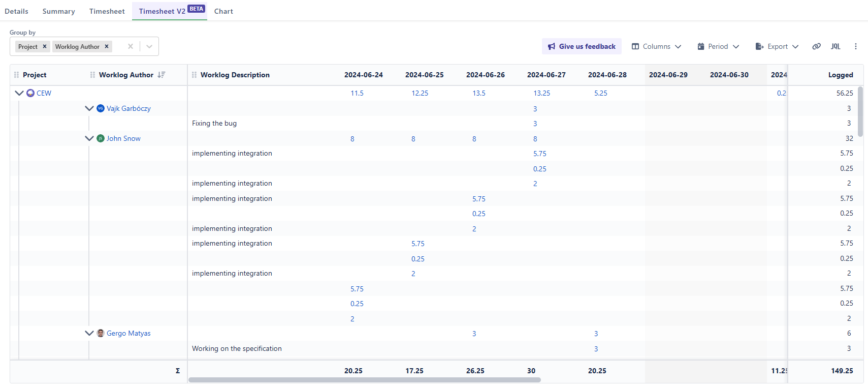The width and height of the screenshot is (868, 387).
Task: Click the Give us feedback button
Action: [582, 46]
